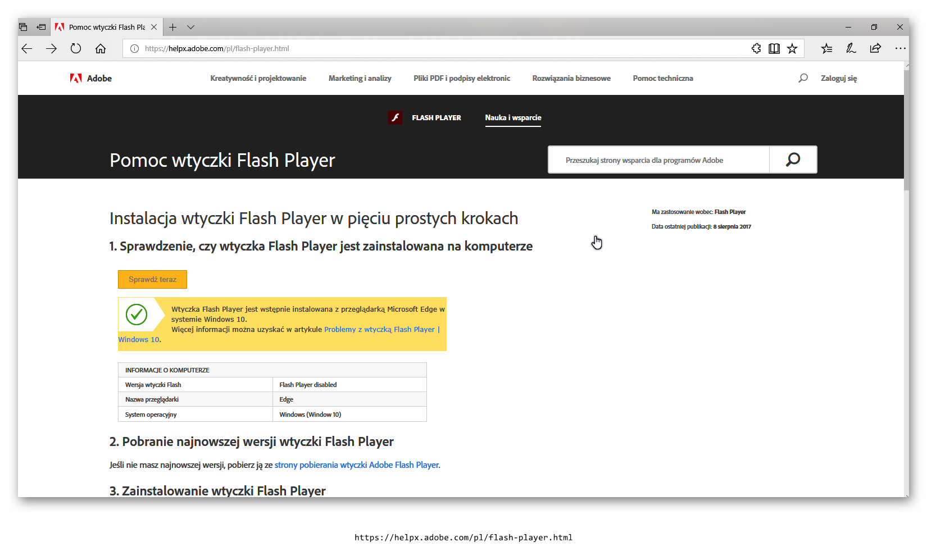The height and width of the screenshot is (560, 927).
Task: Click the Windows (Window 10) cell
Action: tap(349, 415)
